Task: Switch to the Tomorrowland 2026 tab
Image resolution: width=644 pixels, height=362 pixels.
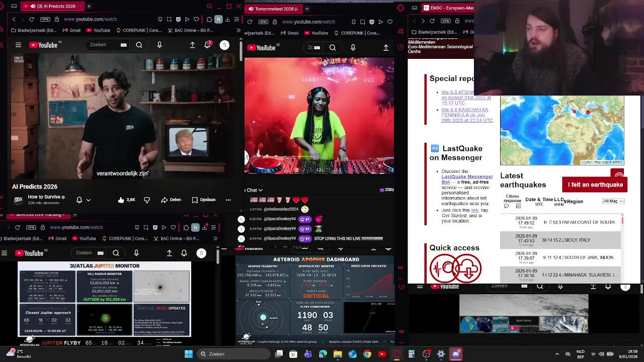Action: point(274,9)
